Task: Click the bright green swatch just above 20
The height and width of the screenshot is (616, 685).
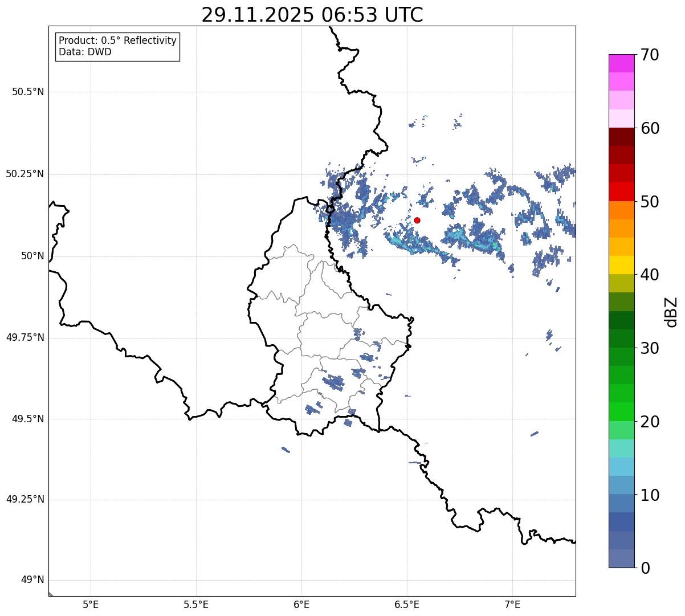Action: pos(621,411)
